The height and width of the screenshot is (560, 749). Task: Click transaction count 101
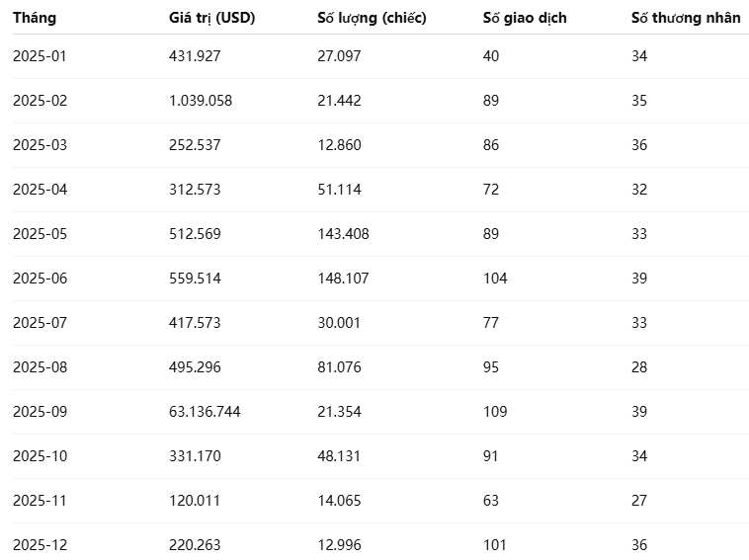coord(494,545)
